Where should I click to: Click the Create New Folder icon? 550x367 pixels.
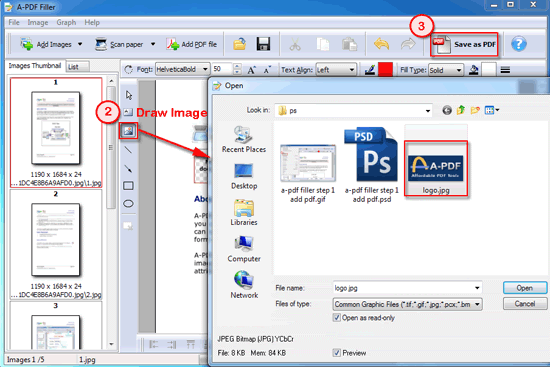tap(475, 111)
